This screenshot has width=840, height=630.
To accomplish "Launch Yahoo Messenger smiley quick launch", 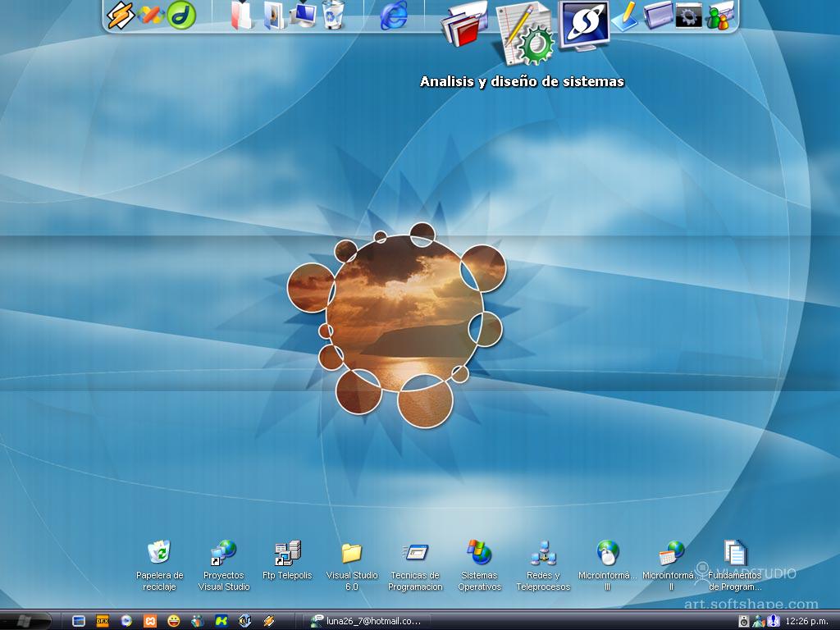I will pyautogui.click(x=174, y=621).
